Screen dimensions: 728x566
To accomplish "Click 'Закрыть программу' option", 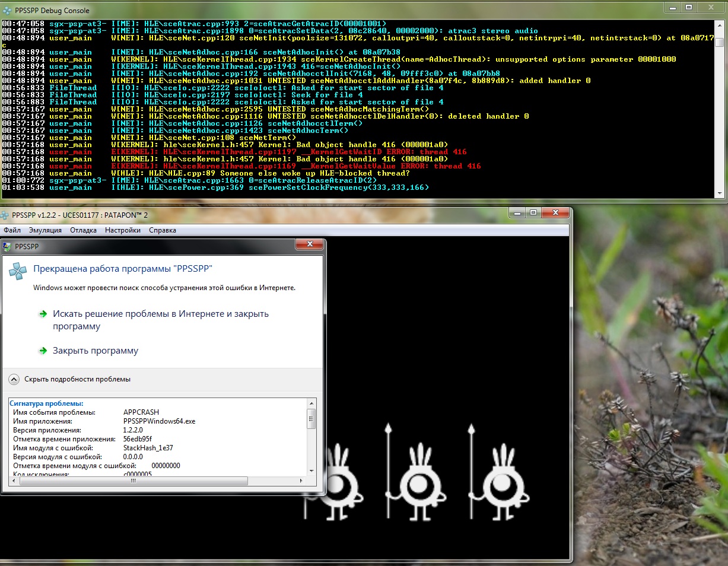I will point(96,351).
